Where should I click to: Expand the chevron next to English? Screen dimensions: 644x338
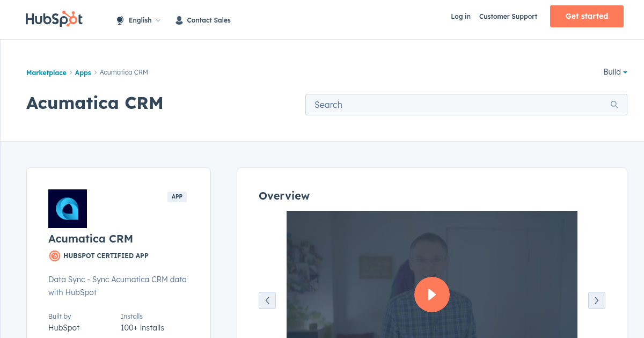point(158,20)
